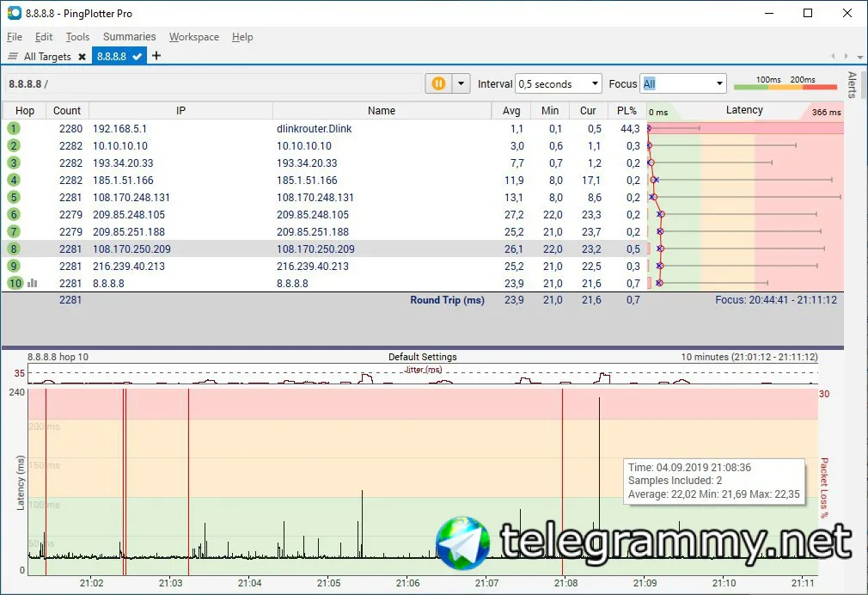The height and width of the screenshot is (595, 868).
Task: Pause tracing with the orange pause button
Action: coord(438,83)
